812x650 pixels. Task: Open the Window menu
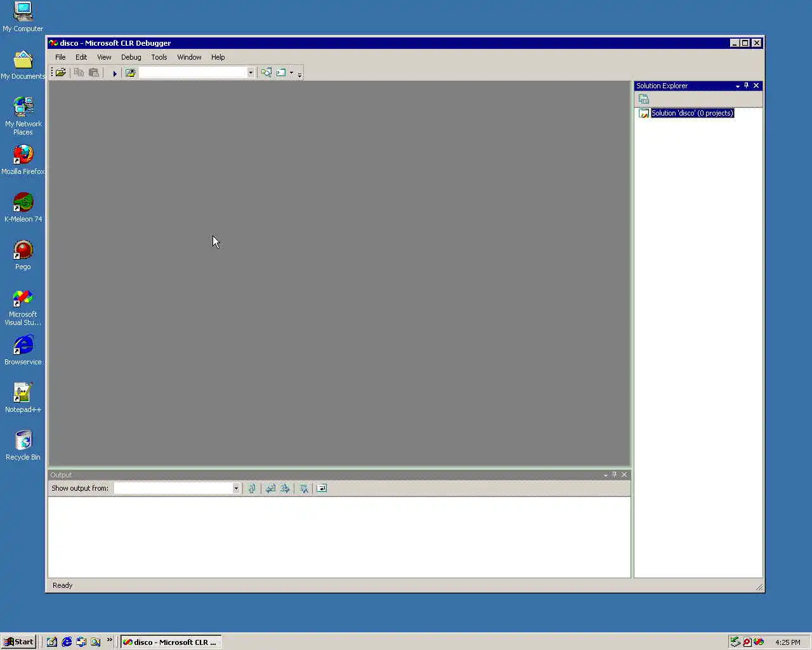click(189, 57)
